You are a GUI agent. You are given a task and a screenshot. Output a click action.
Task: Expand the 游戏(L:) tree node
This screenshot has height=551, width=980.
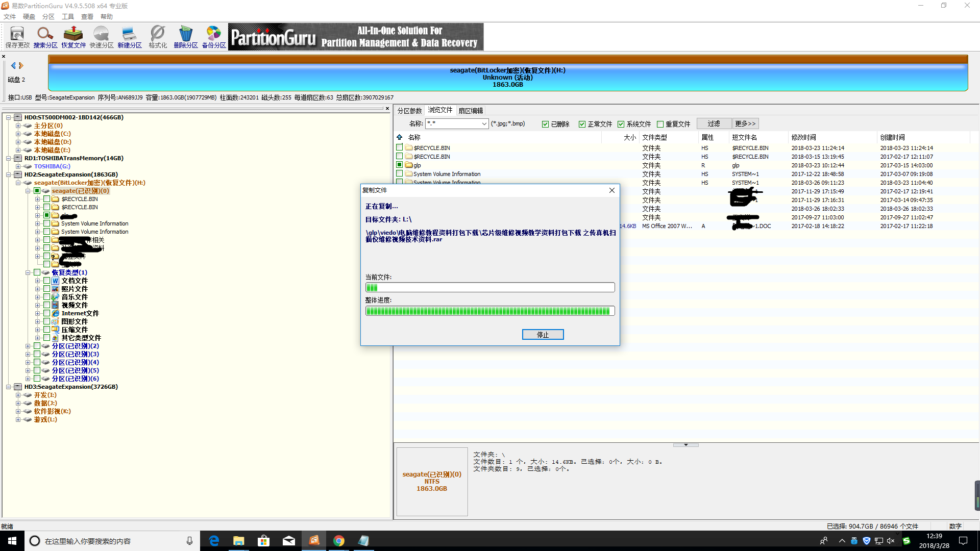[18, 419]
